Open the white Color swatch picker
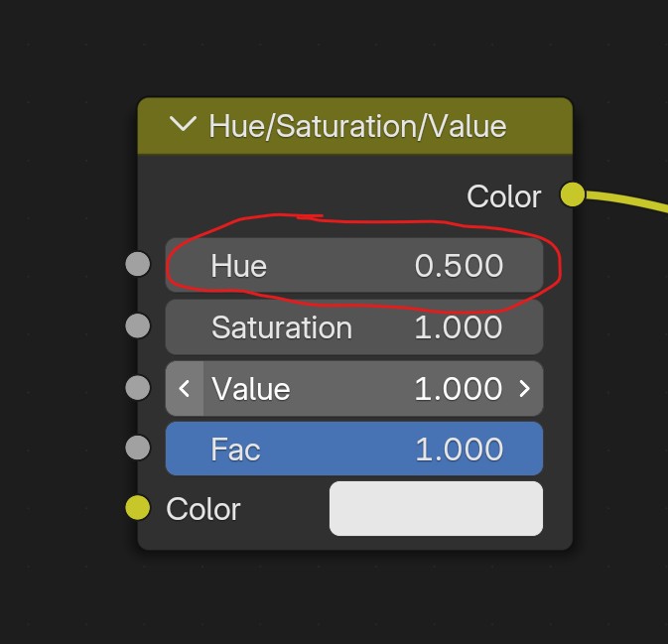 click(x=436, y=509)
